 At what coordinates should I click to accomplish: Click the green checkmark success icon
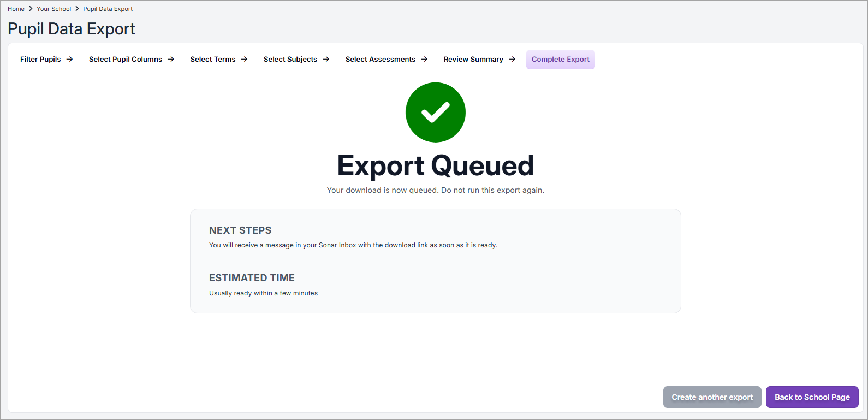point(435,113)
